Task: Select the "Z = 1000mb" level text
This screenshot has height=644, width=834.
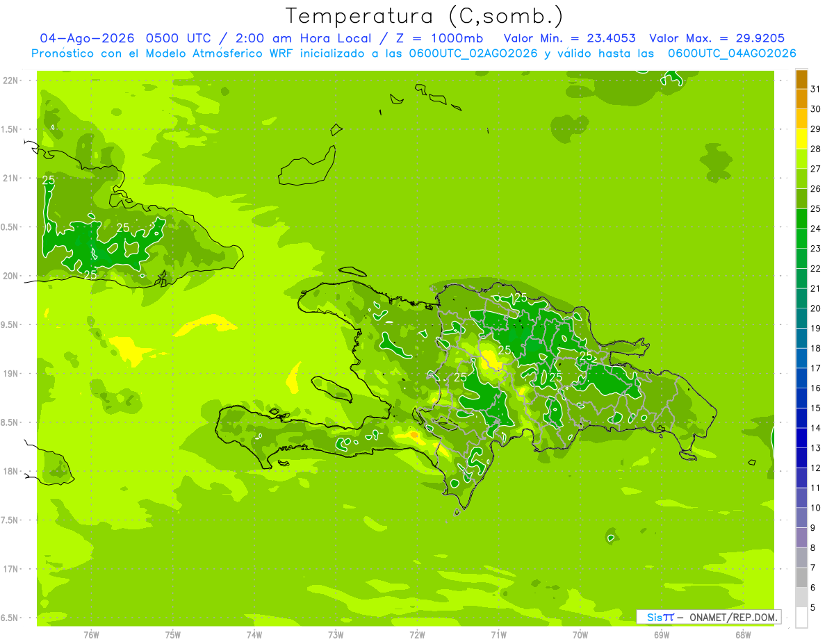Action: 441,38
